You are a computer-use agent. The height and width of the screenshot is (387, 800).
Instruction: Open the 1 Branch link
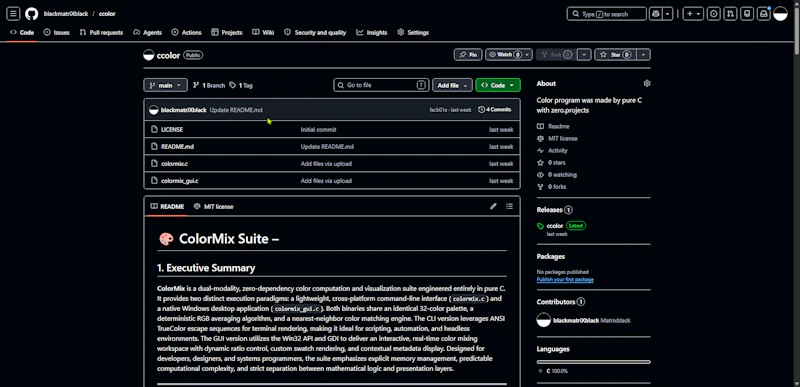pos(209,85)
